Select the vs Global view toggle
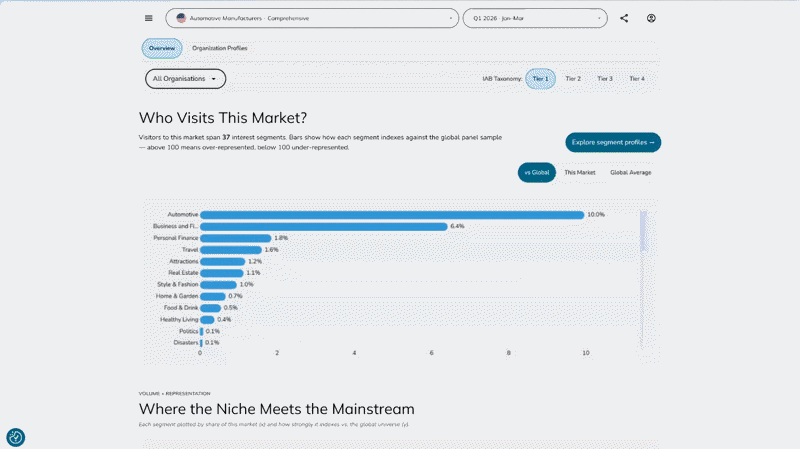This screenshot has height=449, width=800. coord(537,172)
